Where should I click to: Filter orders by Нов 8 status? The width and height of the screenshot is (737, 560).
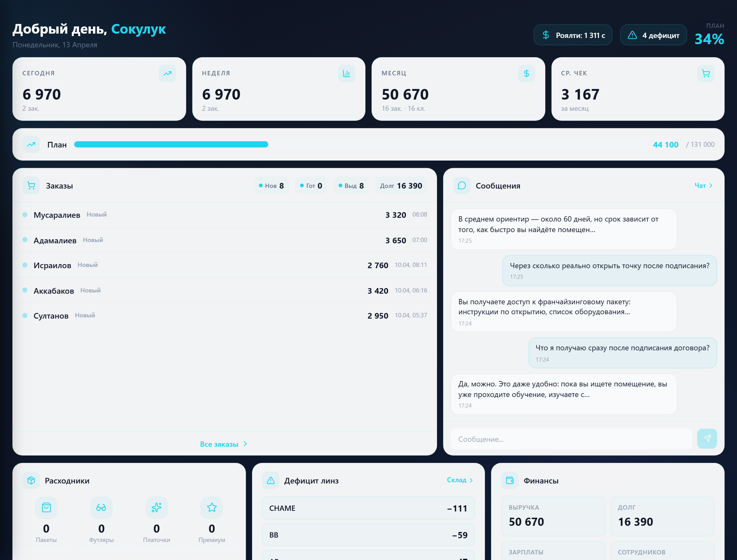click(x=271, y=186)
